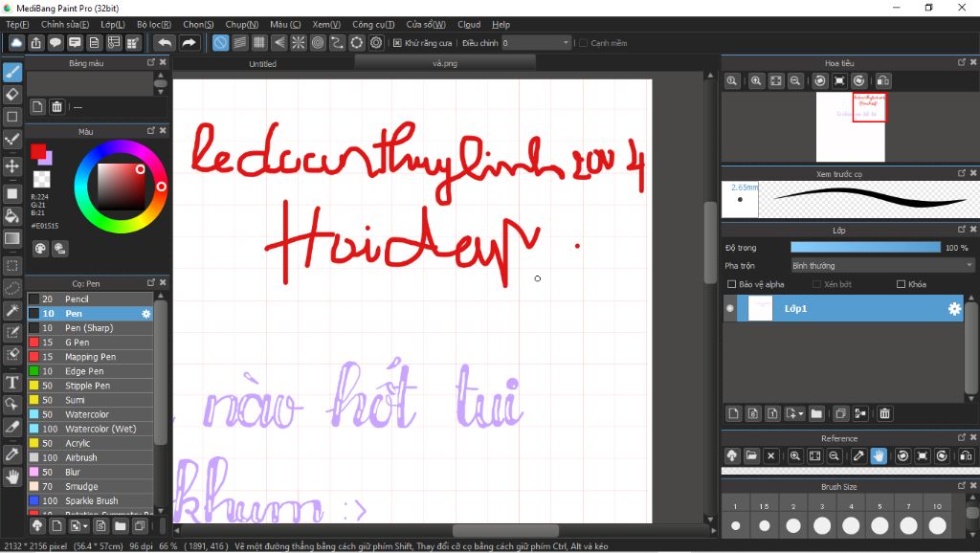The image size is (980, 553).
Task: Choose the Text tool
Action: pyautogui.click(x=11, y=383)
